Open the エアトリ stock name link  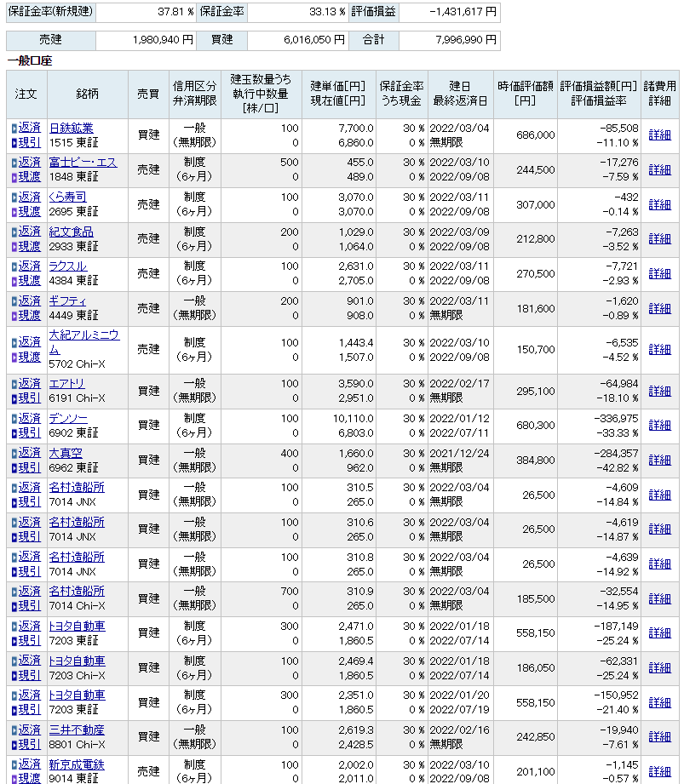pyautogui.click(x=67, y=383)
